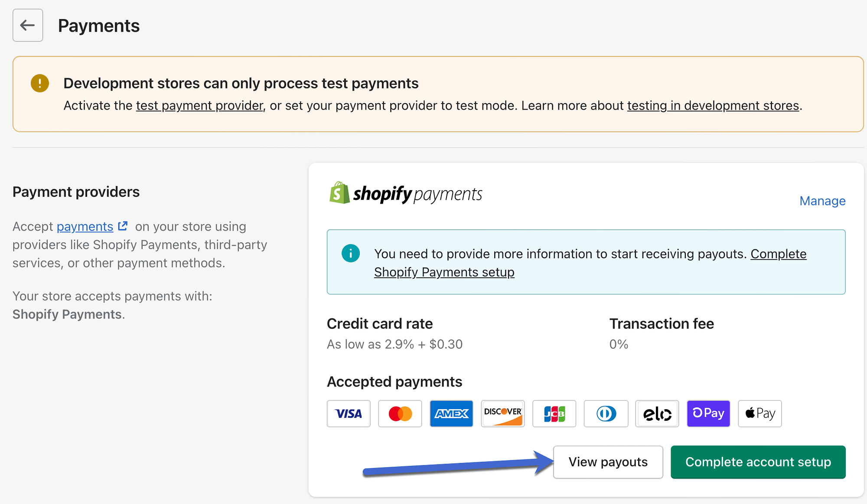Viewport: 867px width, 504px height.
Task: Click the Apple Pay icon
Action: (759, 413)
